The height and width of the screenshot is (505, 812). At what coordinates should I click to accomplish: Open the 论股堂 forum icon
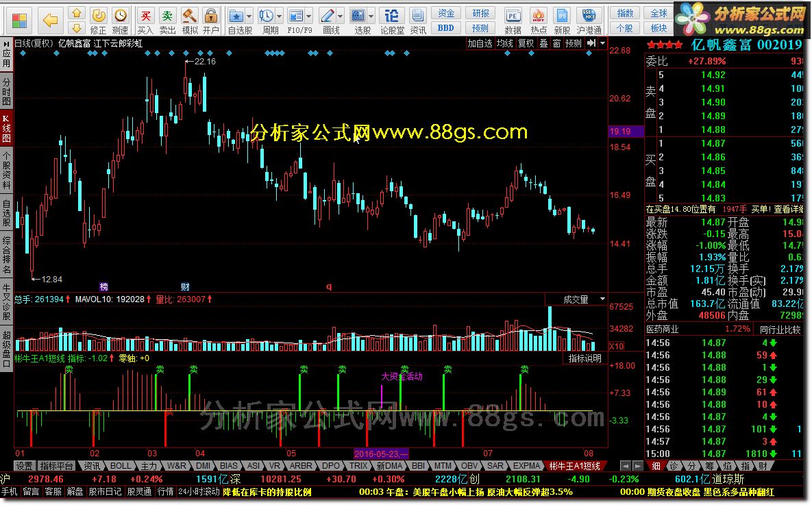392,21
